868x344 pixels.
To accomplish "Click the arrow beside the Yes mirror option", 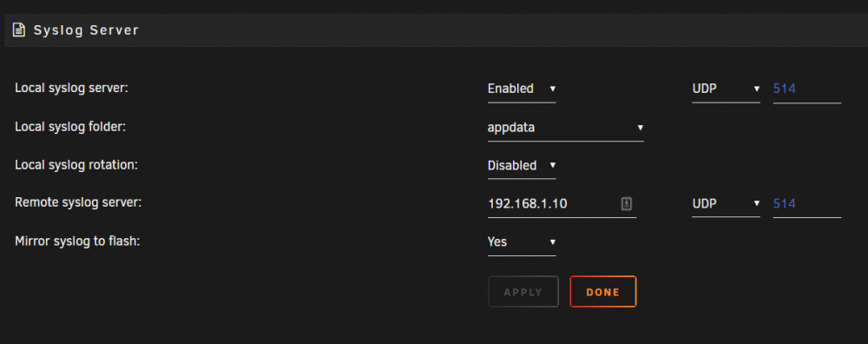I will [x=552, y=242].
